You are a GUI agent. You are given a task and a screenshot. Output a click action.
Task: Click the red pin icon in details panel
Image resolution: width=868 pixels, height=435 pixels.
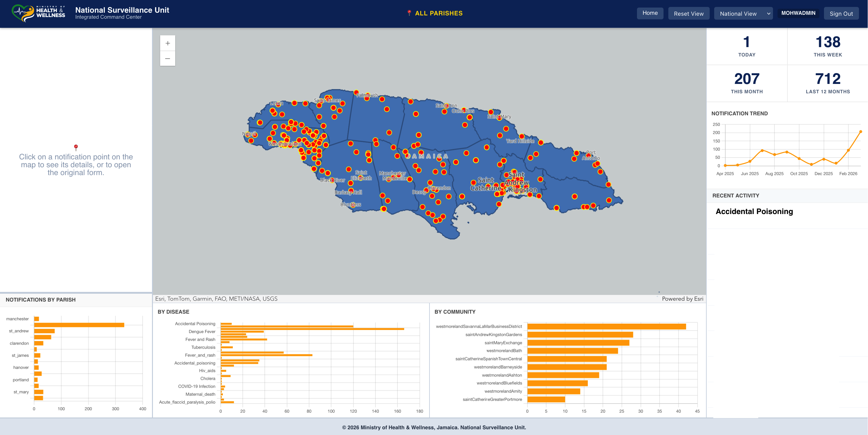coord(76,147)
